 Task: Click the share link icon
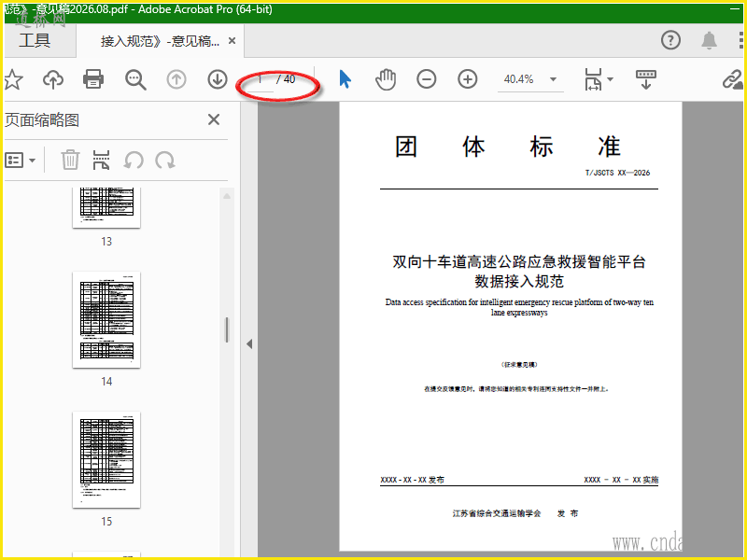pos(733,79)
